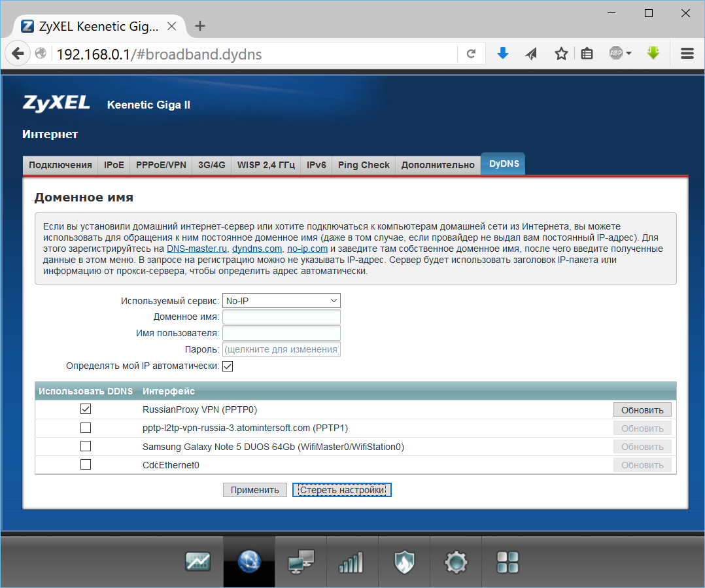This screenshot has width=705, height=588.
Task: Click Обновить for CdcEthernet0 row
Action: click(x=642, y=465)
